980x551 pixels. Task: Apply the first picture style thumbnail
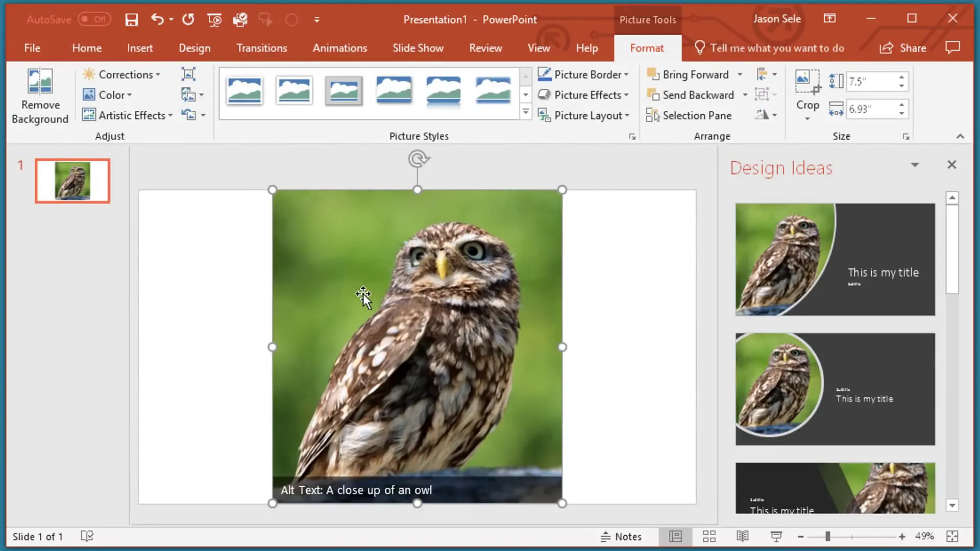click(x=244, y=91)
